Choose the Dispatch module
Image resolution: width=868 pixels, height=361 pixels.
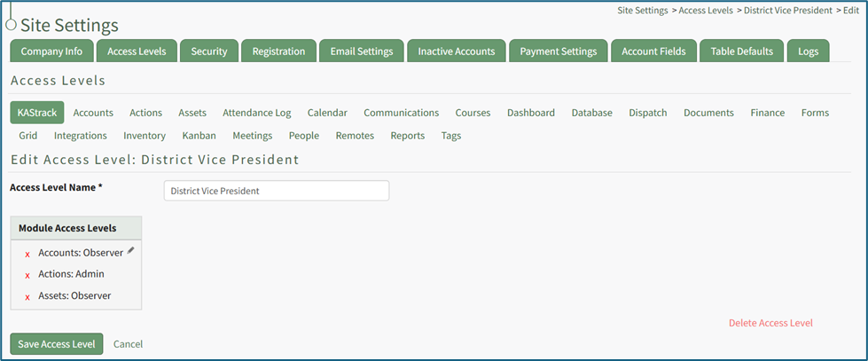coord(647,113)
